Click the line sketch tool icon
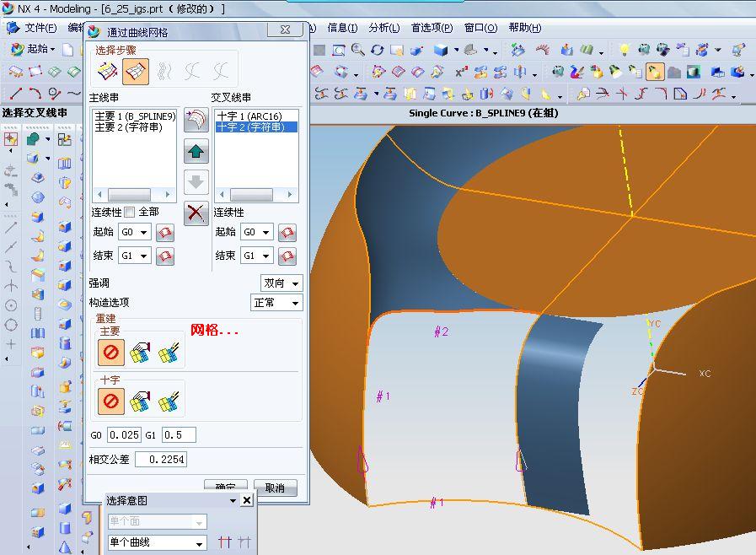Image resolution: width=756 pixels, height=555 pixels. pyautogui.click(x=16, y=93)
